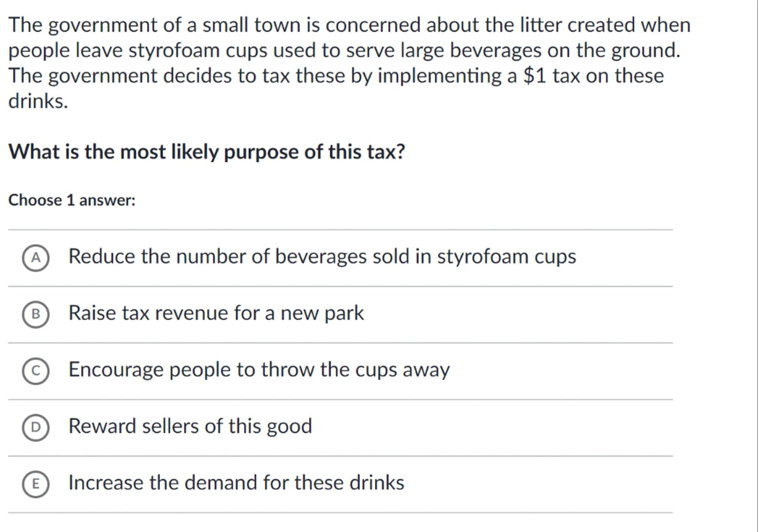
Task: Select radio button A
Action: pos(36,258)
